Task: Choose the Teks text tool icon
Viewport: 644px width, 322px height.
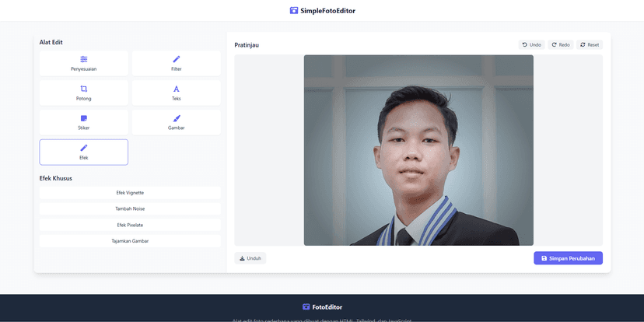Action: tap(177, 89)
